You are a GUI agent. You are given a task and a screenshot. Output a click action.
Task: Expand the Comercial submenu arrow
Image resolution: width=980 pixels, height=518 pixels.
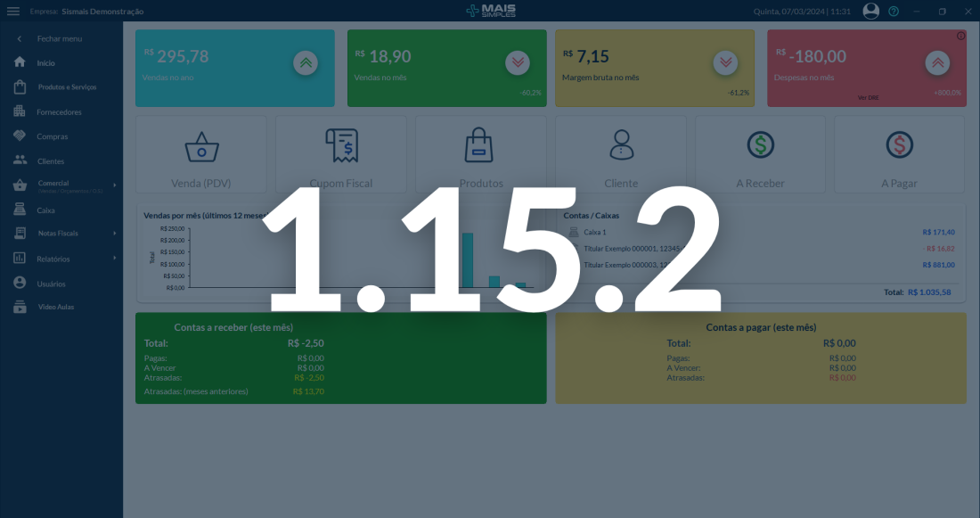114,185
